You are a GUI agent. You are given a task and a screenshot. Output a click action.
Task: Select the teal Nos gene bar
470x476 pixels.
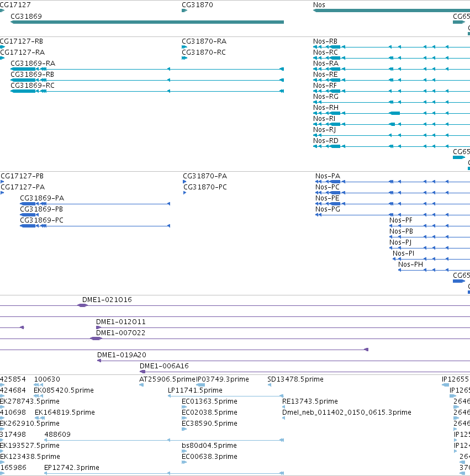coord(392,10)
